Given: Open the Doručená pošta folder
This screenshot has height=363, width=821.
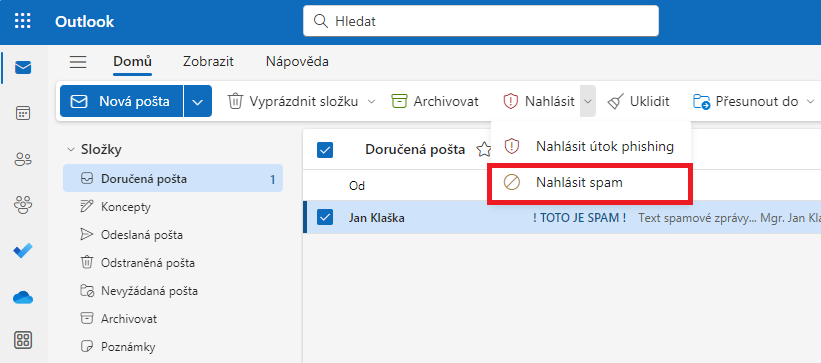Looking at the screenshot, I should (x=173, y=179).
